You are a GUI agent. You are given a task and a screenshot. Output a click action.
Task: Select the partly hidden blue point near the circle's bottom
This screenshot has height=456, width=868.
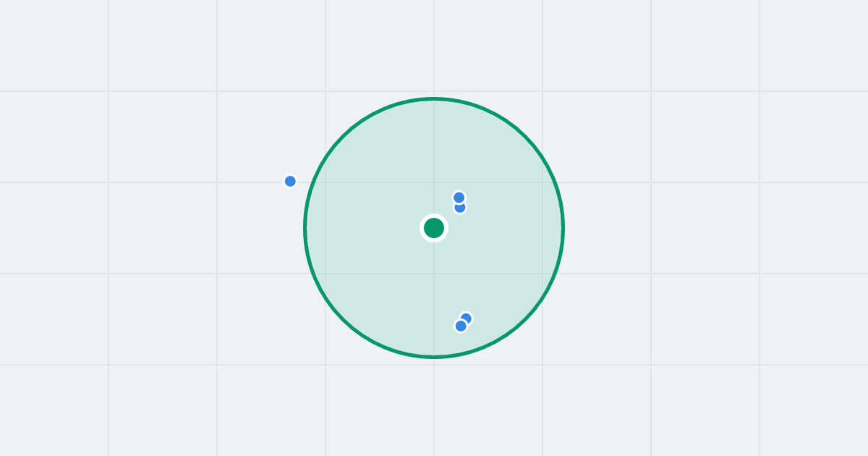467,318
